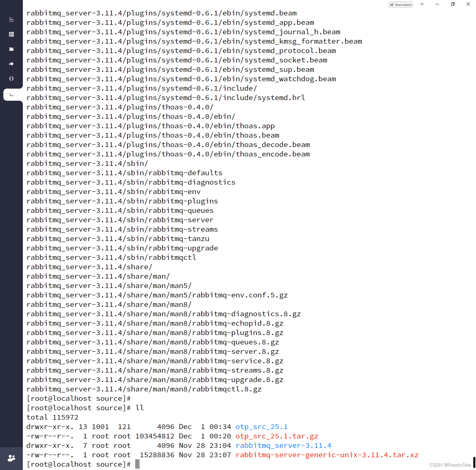Click the sbin/rabbitmq-server output line

(x=120, y=220)
